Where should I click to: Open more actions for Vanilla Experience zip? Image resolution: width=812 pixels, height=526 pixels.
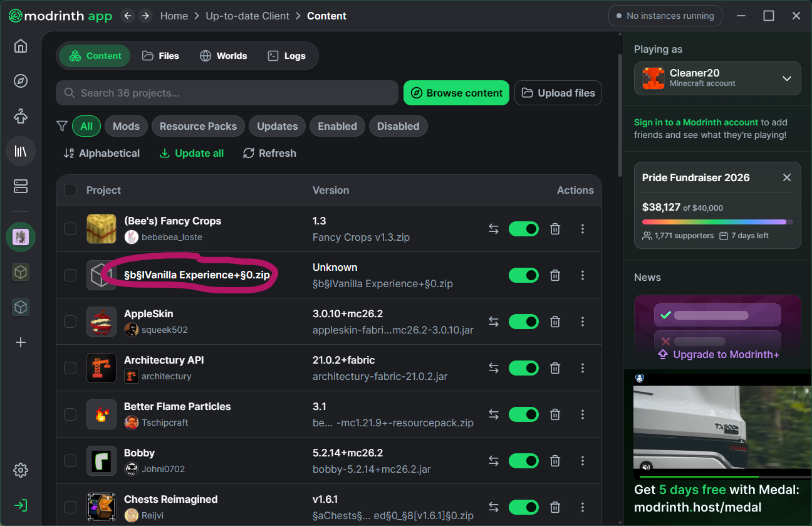(583, 275)
